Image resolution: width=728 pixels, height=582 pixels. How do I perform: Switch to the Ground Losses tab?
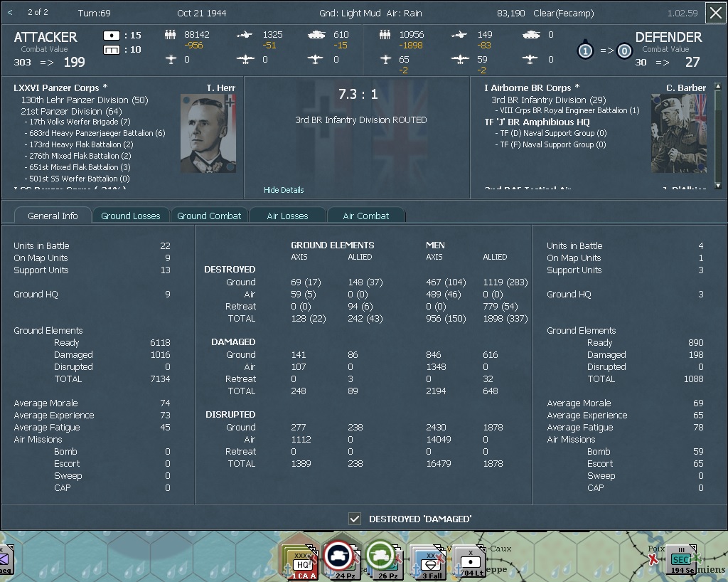[x=131, y=216]
